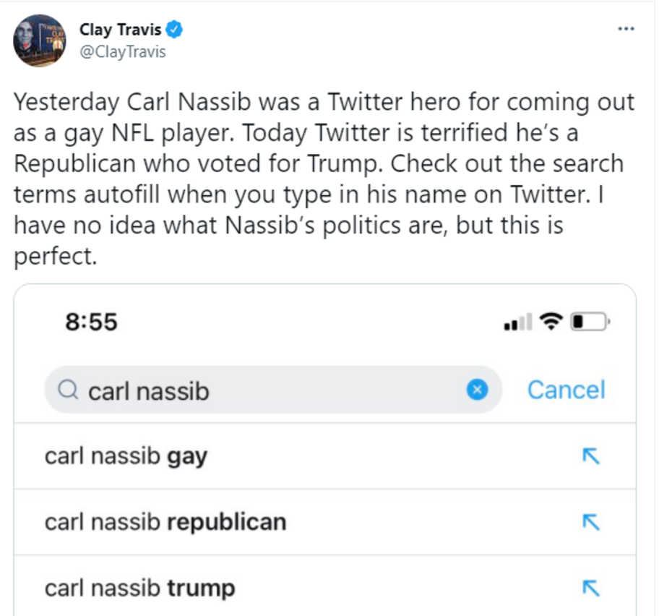Screen dimensions: 672x616
Task: Click the Wi-Fi status icon
Action: tap(552, 322)
